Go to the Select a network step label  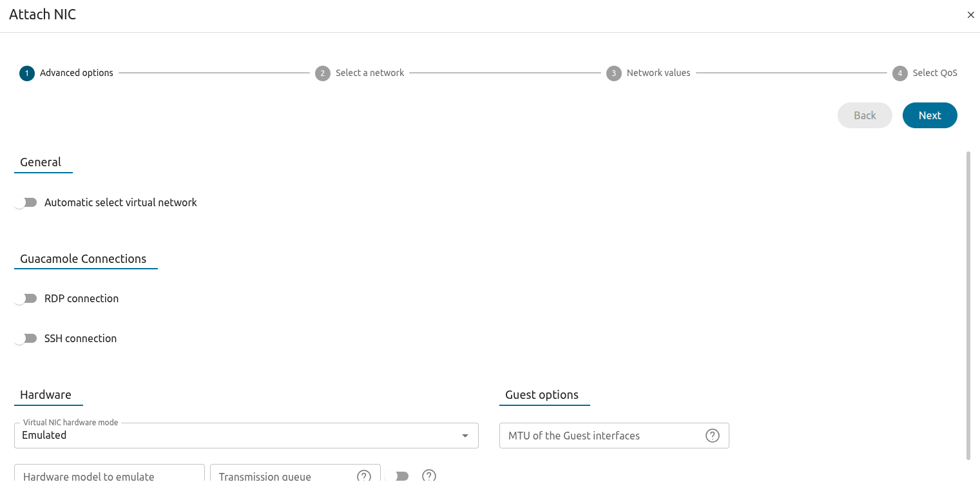tap(369, 73)
